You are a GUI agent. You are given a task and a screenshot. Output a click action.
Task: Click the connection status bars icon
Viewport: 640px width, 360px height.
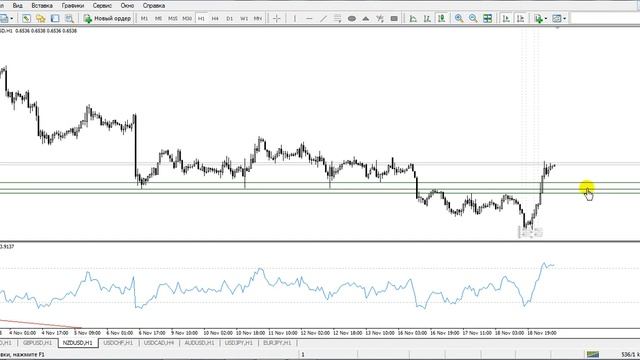[593, 354]
